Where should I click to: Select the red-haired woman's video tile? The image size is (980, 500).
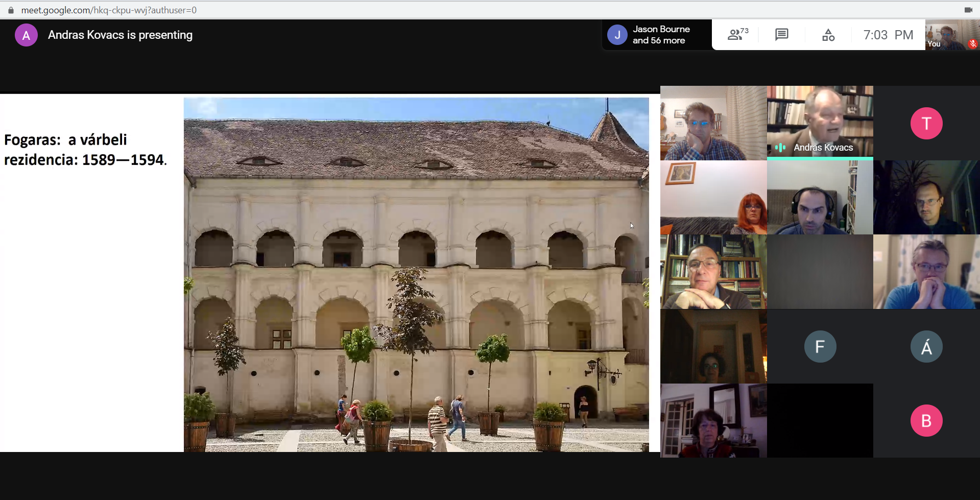point(713,198)
